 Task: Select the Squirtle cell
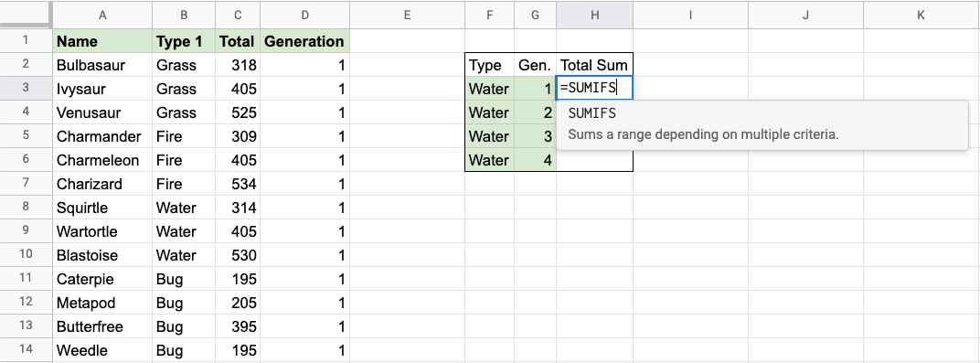102,208
